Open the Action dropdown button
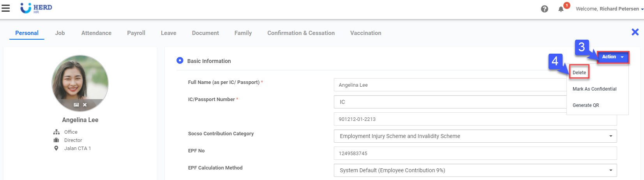The width and height of the screenshot is (644, 180). coord(613,57)
